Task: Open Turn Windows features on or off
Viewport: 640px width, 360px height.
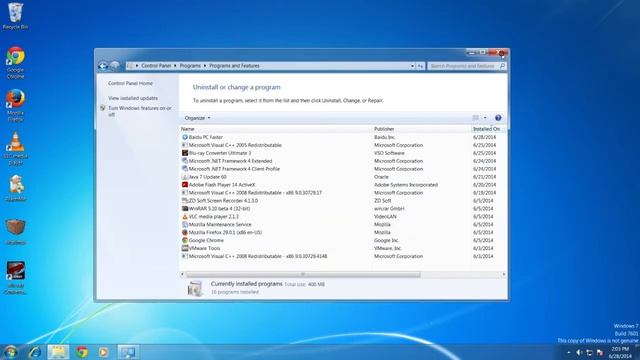Action: [x=140, y=111]
